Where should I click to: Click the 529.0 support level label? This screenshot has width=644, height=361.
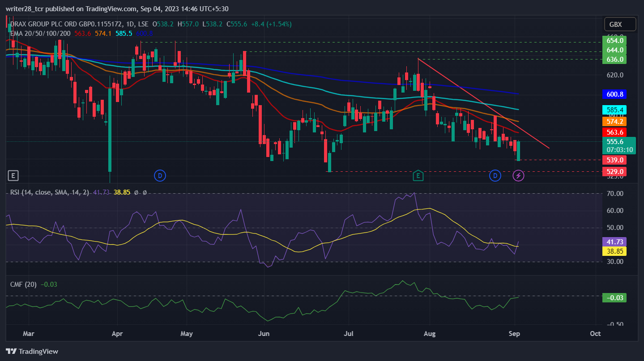tap(615, 171)
